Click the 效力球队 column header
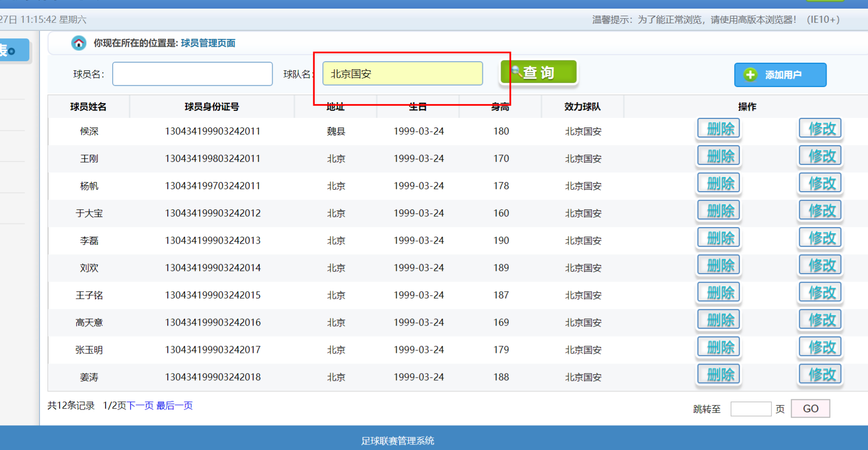This screenshot has width=868, height=450. point(583,107)
